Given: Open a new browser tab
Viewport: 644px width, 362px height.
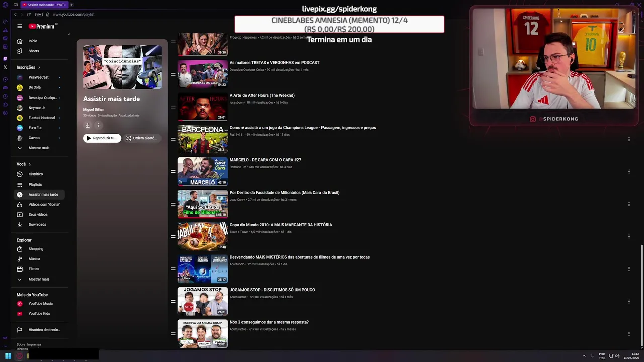Looking at the screenshot, I should 71,5.
